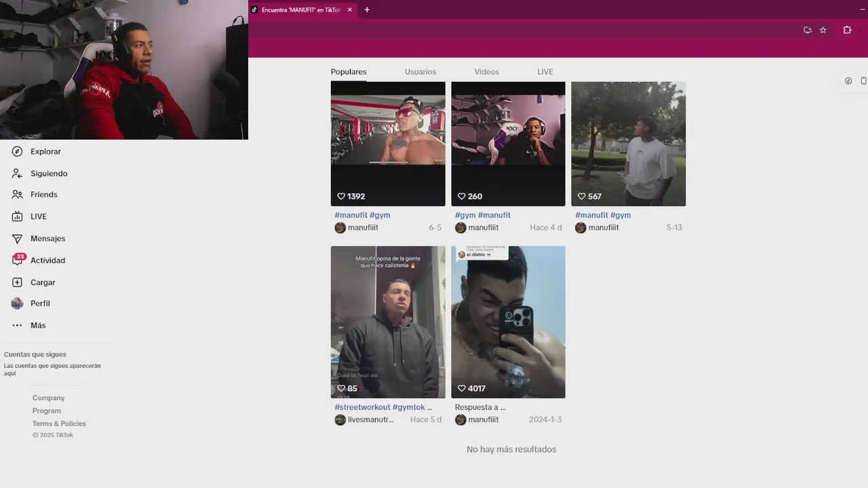Open the outdoor park video with 567 likes

(x=629, y=144)
